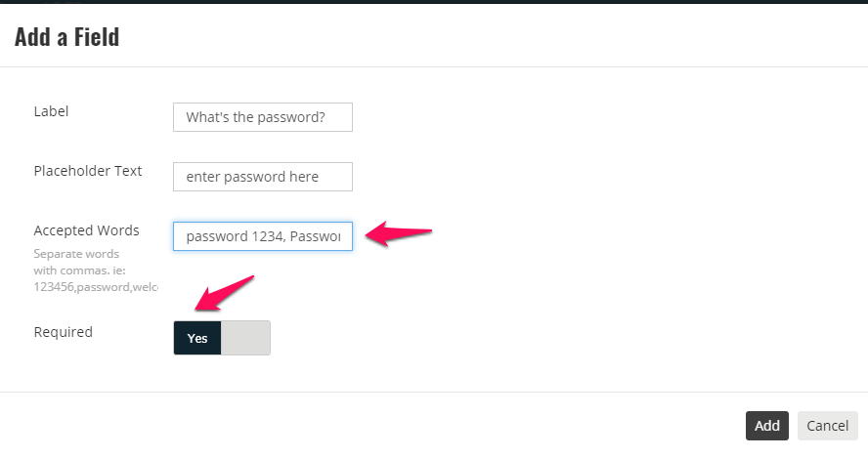The image size is (868, 458).
Task: Click the "Label" field caption
Action: (51, 111)
